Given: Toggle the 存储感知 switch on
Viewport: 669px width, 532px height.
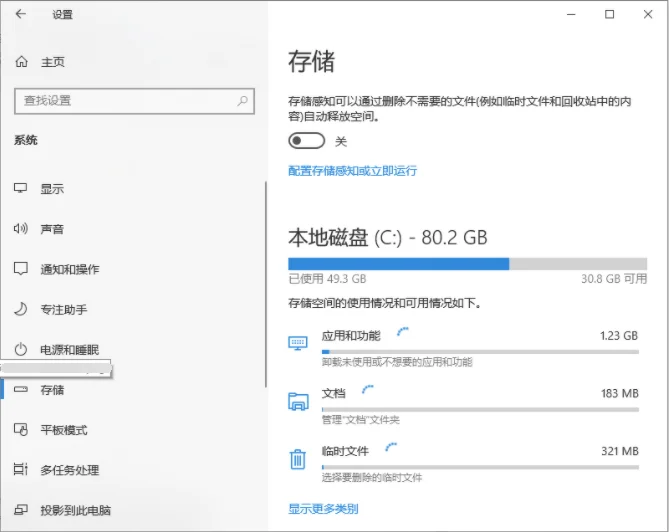Looking at the screenshot, I should [305, 141].
